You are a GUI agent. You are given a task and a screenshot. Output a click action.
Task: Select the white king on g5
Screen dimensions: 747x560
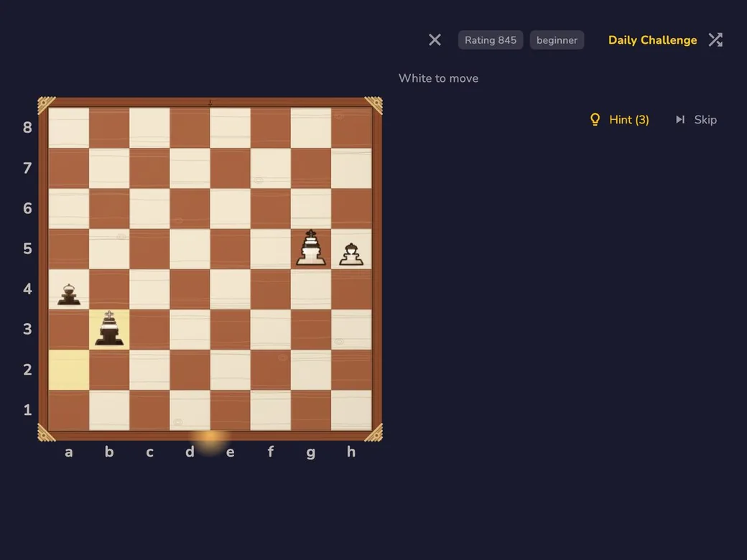point(311,248)
